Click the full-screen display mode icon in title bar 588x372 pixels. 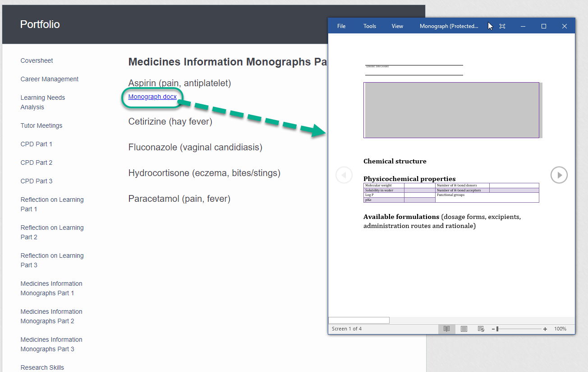pos(502,26)
